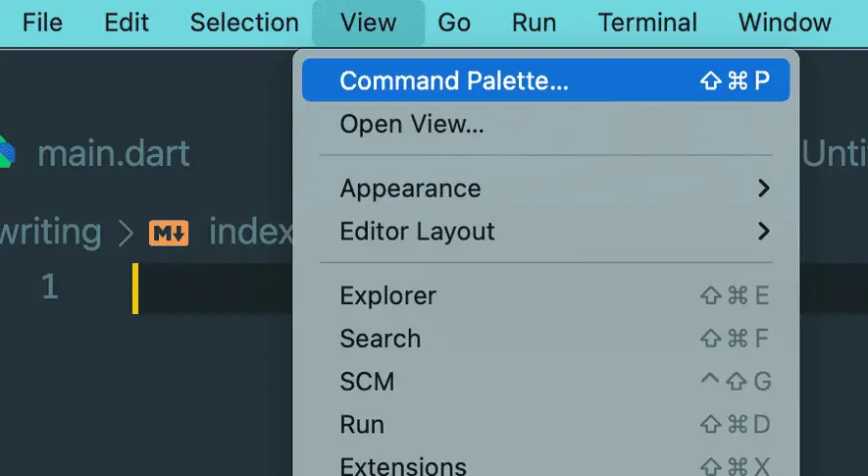This screenshot has height=476, width=868.
Task: Select Open View... menu entry
Action: [546, 124]
